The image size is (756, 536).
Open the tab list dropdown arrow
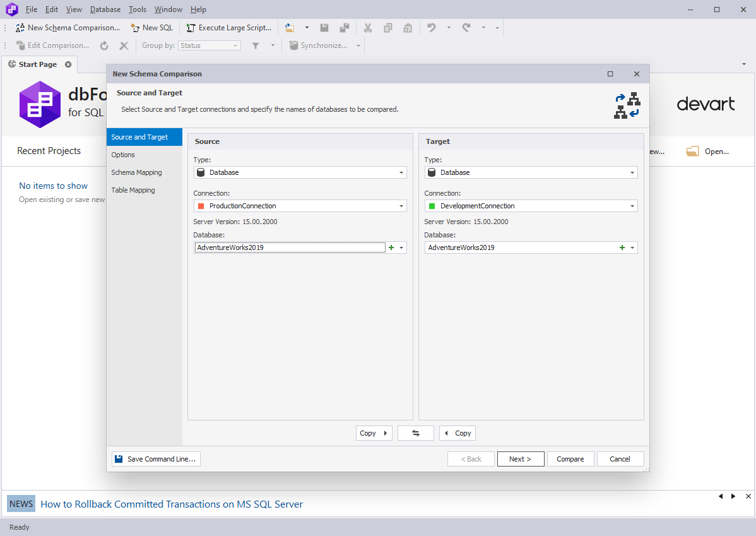pyautogui.click(x=744, y=64)
